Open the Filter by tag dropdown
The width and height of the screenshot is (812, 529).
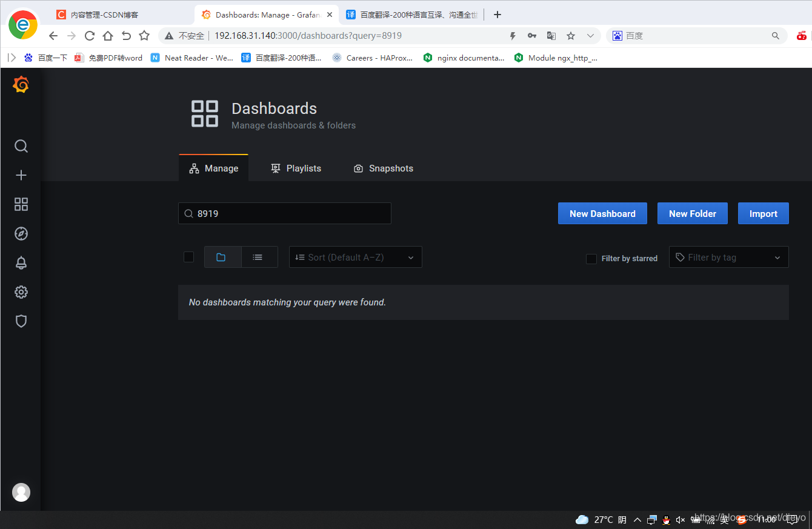[729, 257]
